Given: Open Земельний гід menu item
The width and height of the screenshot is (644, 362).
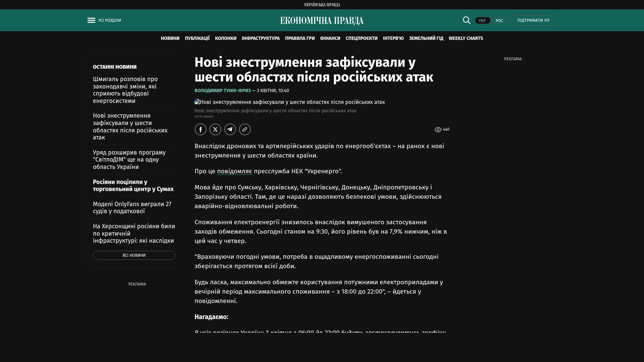Looking at the screenshot, I should pos(426,39).
